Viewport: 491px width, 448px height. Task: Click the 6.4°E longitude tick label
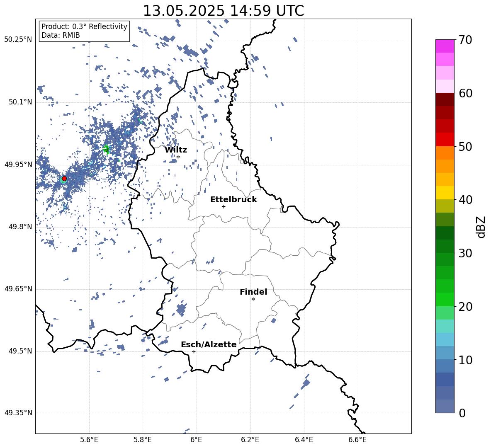click(x=304, y=440)
